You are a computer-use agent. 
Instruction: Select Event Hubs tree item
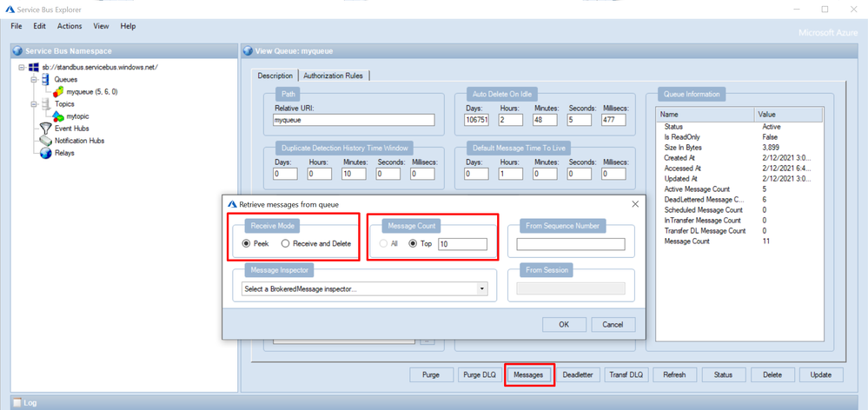coord(72,129)
